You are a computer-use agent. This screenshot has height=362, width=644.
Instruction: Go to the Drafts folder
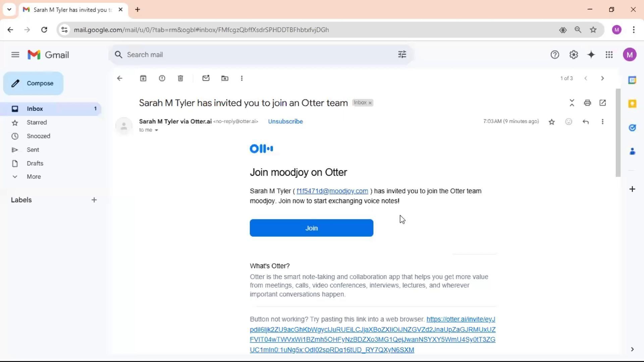tap(35, 163)
